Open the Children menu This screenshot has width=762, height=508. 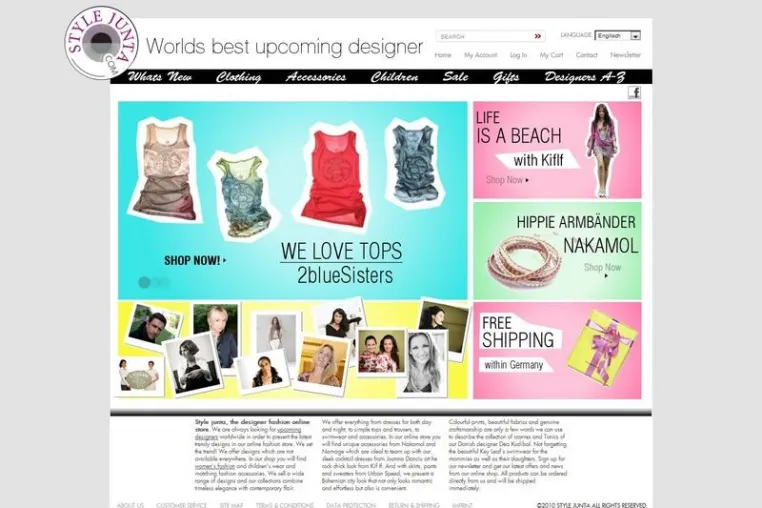(x=394, y=77)
